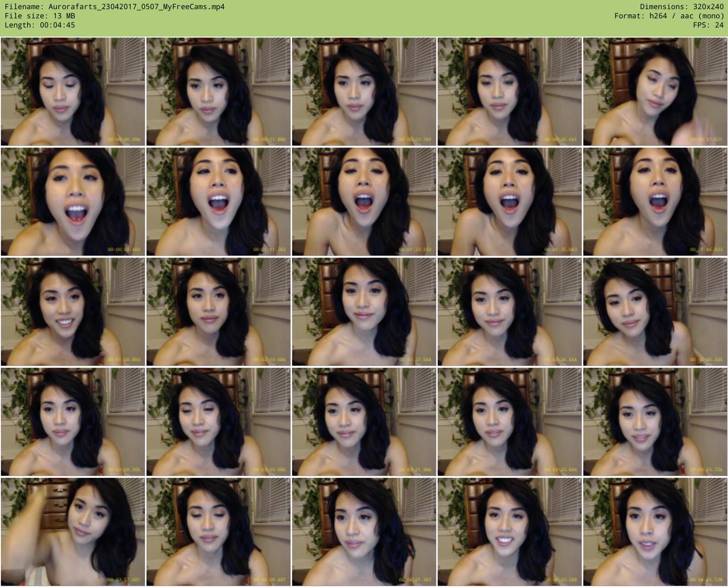This screenshot has height=587, width=728.
Task: Click the thumbnail at 00:03:21.966
Action: point(364,422)
